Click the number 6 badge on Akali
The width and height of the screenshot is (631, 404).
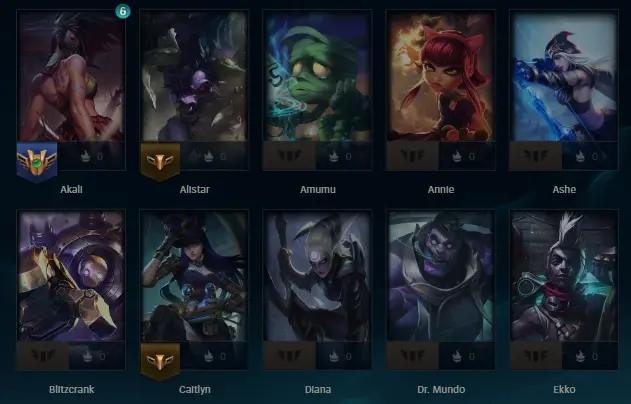[x=123, y=11]
